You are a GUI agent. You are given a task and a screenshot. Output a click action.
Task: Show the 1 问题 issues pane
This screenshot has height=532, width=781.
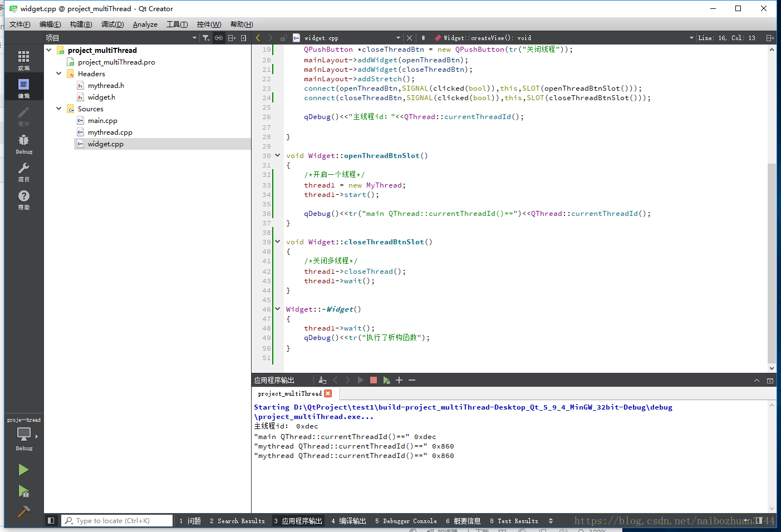[x=190, y=521]
